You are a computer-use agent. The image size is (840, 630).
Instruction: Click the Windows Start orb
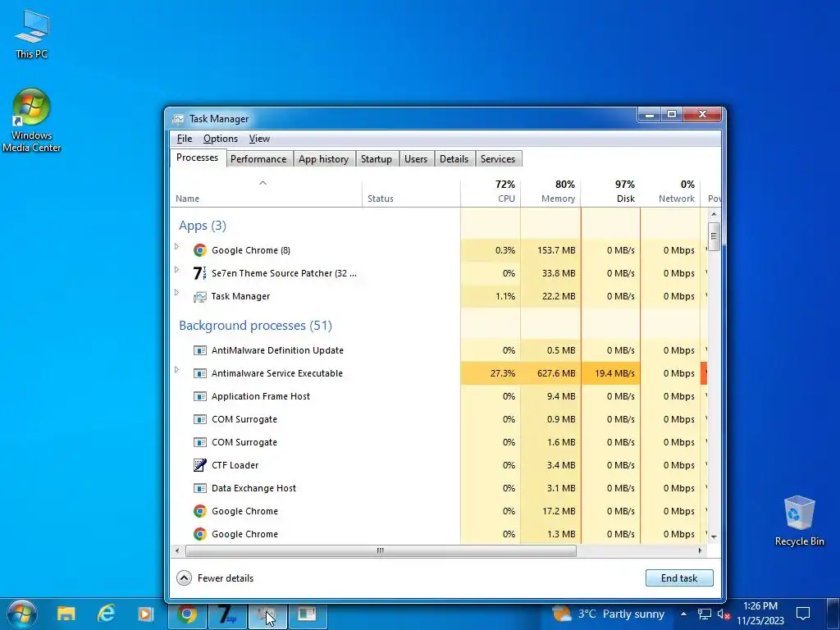tap(22, 614)
